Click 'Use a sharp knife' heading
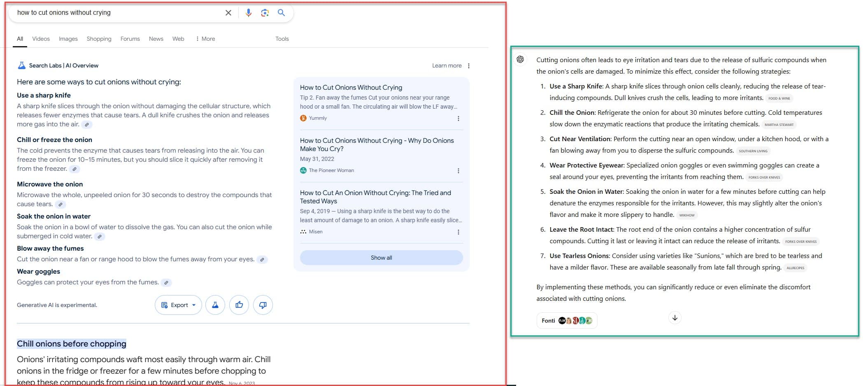The width and height of the screenshot is (868, 386). point(44,95)
